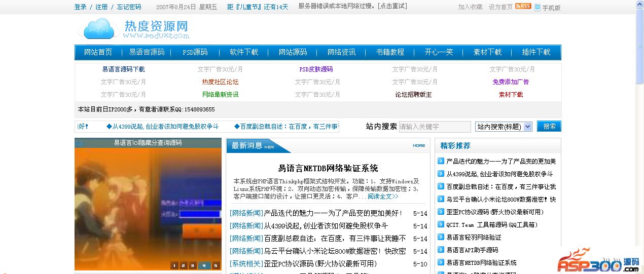Click the date text 2007年8月24日 星期五
Viewport: 644px width, 274px height.
pos(187,7)
